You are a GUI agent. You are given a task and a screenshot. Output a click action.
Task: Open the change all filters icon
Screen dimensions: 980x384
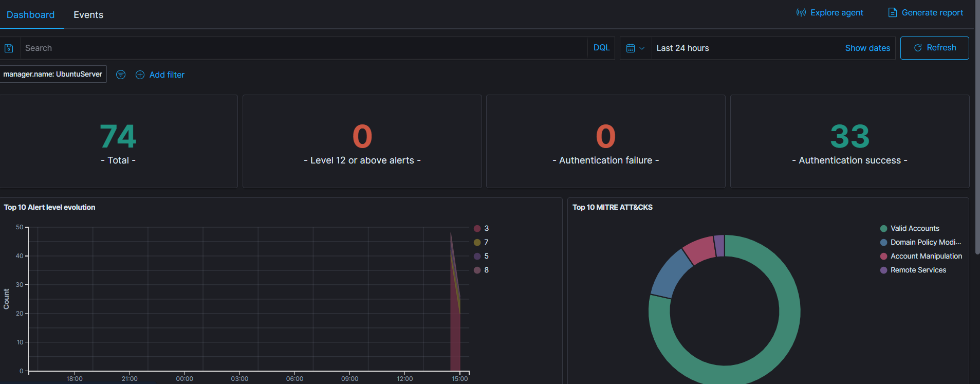[x=121, y=75]
